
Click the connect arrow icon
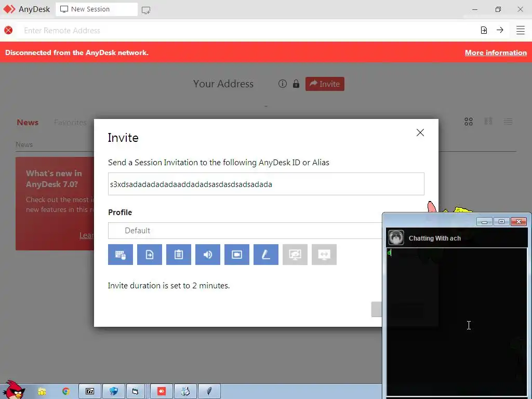500,30
